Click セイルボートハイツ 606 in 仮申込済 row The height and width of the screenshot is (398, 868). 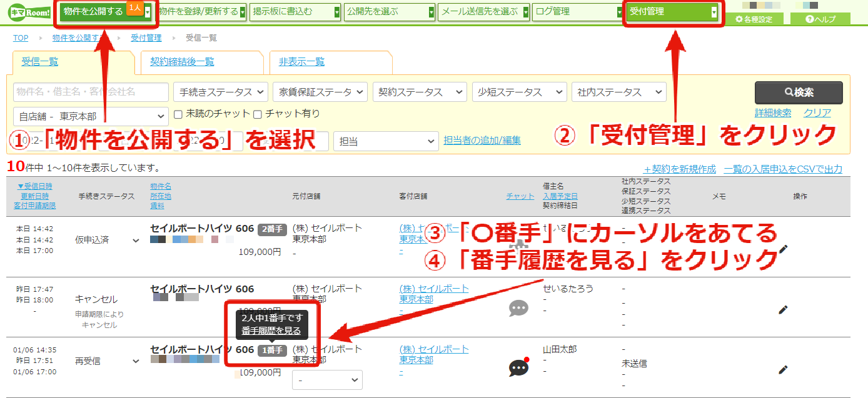click(202, 228)
